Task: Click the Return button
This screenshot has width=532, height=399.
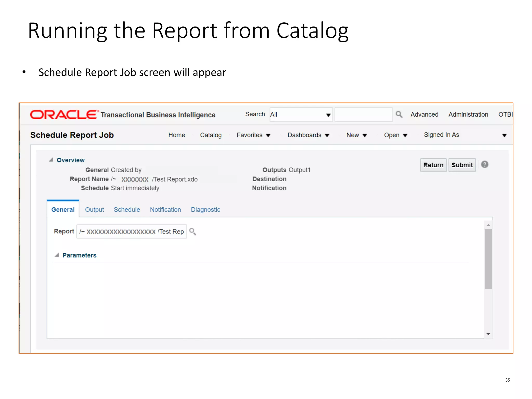Action: click(433, 165)
